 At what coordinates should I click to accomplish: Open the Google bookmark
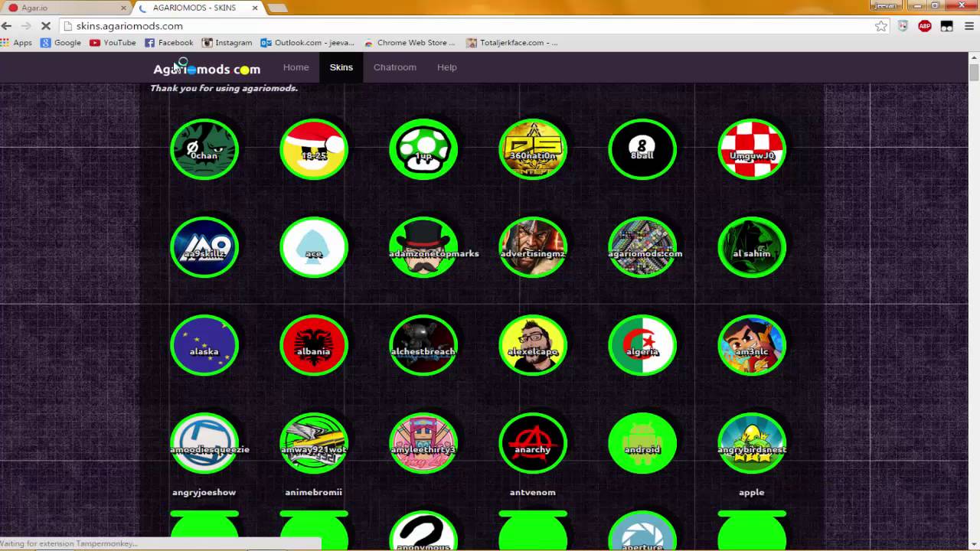[61, 43]
